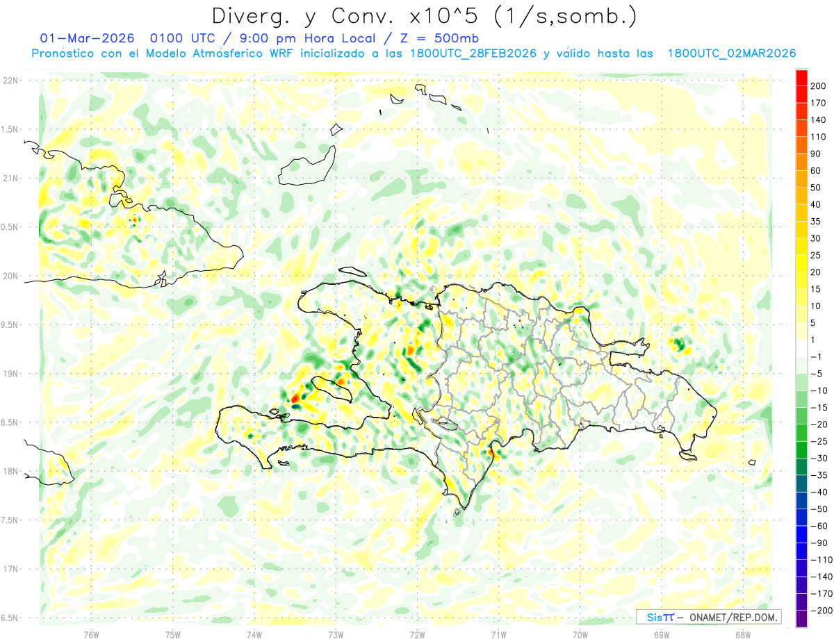Screen dimensions: 834x644
Task: Click the '10' color scale label
Action: [x=817, y=306]
